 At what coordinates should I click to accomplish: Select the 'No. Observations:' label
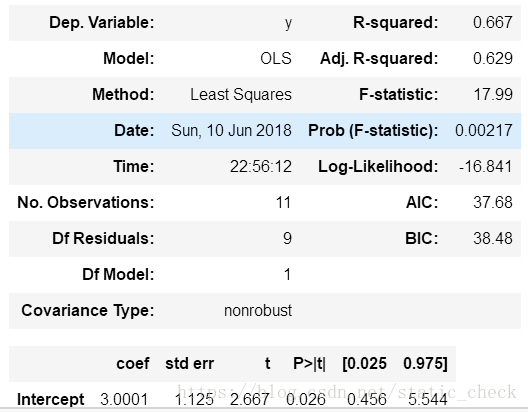tap(86, 203)
